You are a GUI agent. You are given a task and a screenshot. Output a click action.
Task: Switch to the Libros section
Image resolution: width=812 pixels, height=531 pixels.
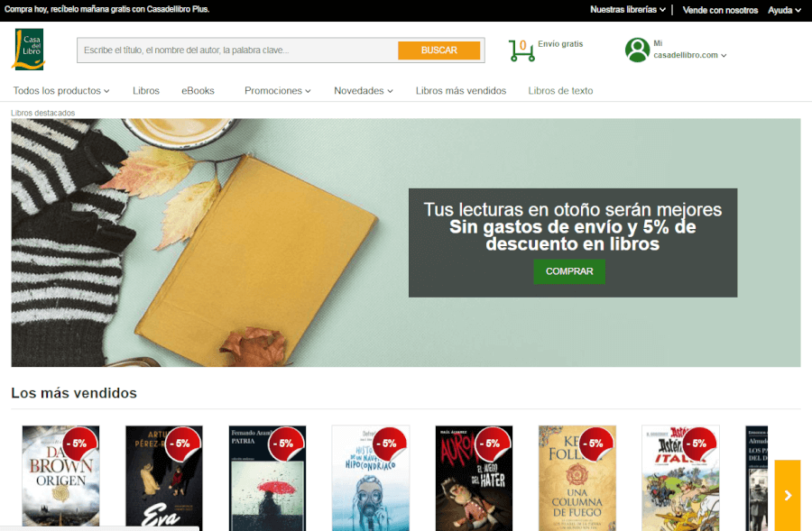pos(145,90)
